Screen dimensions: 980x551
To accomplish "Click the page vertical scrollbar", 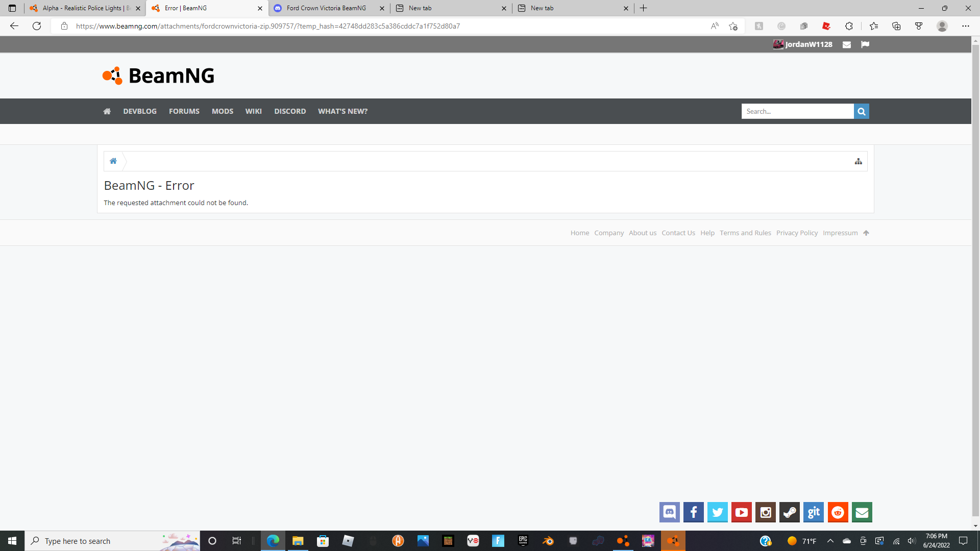I will tap(975, 281).
